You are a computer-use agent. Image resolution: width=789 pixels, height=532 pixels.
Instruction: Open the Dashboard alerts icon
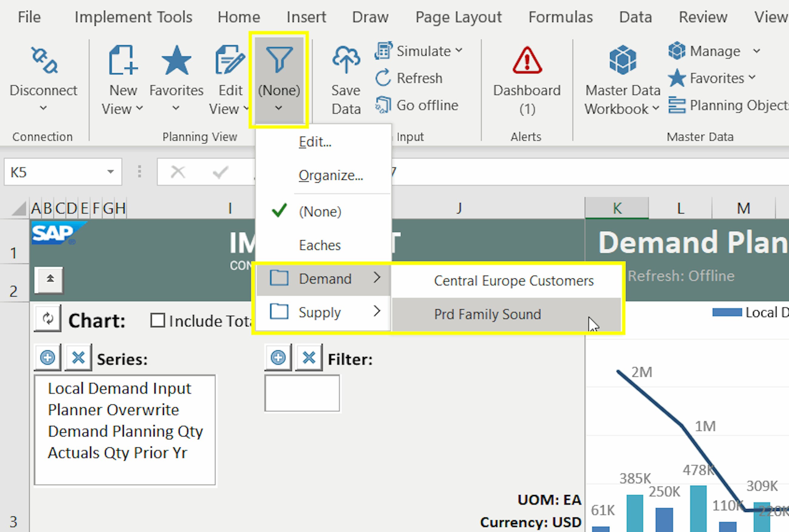(x=527, y=60)
